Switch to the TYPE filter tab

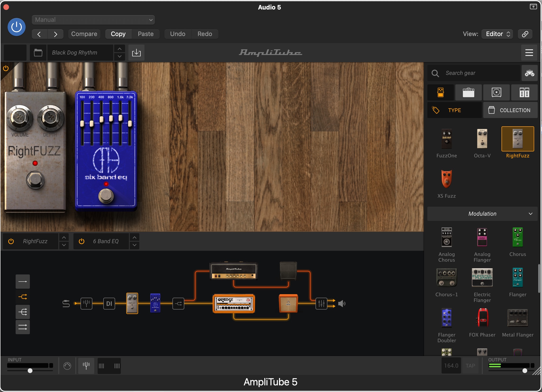tap(454, 110)
